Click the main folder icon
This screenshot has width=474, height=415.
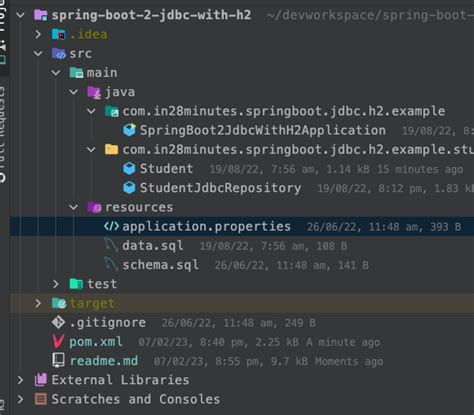click(76, 73)
